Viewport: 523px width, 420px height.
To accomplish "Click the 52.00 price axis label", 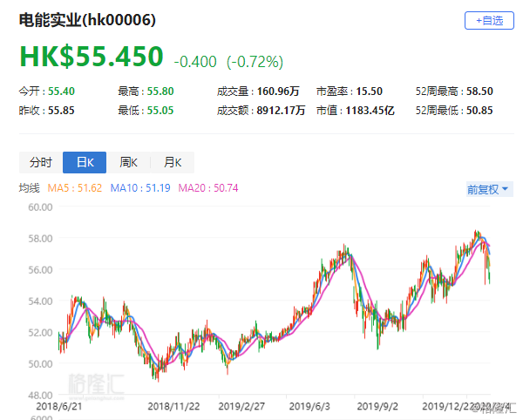I will click(40, 332).
